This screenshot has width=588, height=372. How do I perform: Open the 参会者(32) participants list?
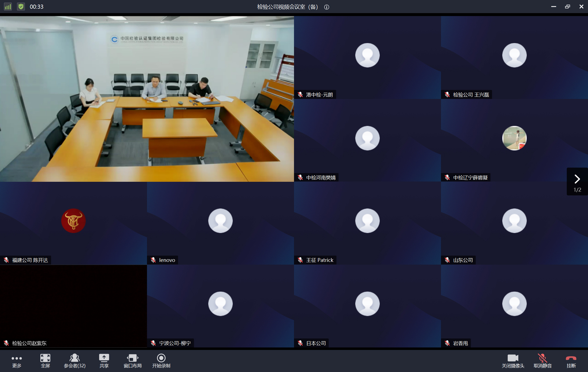74,361
